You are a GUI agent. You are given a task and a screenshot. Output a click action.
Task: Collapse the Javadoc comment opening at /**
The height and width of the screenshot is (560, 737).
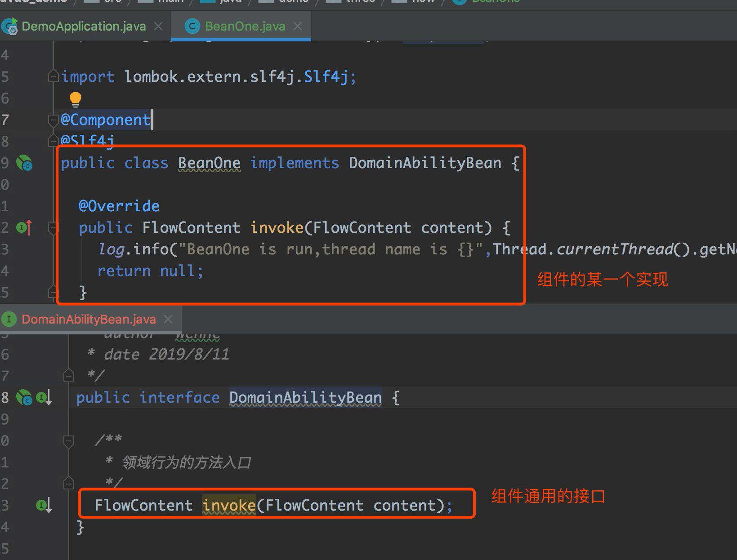coord(68,440)
